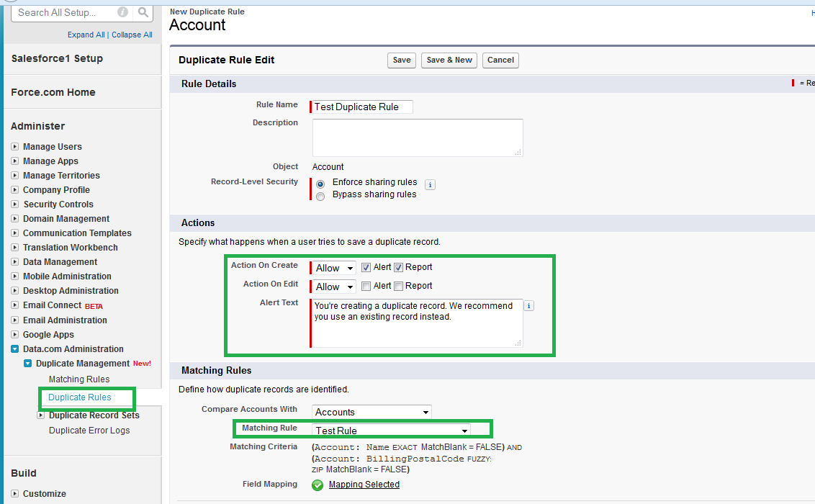
Task: Expand Domain Management arrow icon
Action: coord(15,219)
